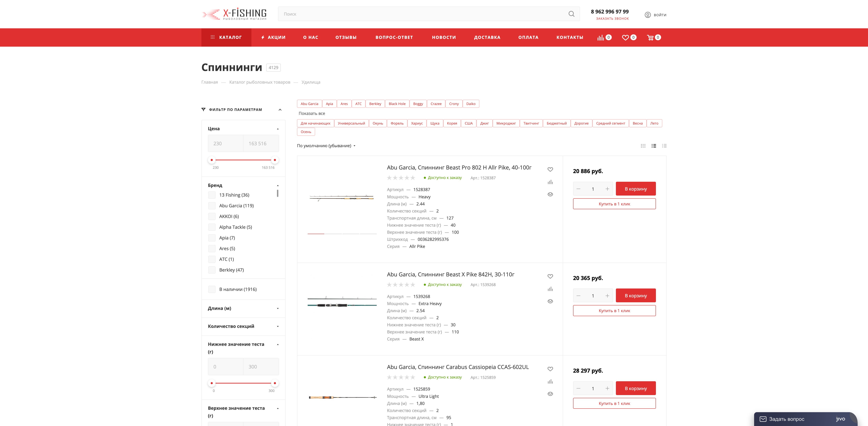Open the Доставка menu item
868x426 pixels.
[487, 37]
